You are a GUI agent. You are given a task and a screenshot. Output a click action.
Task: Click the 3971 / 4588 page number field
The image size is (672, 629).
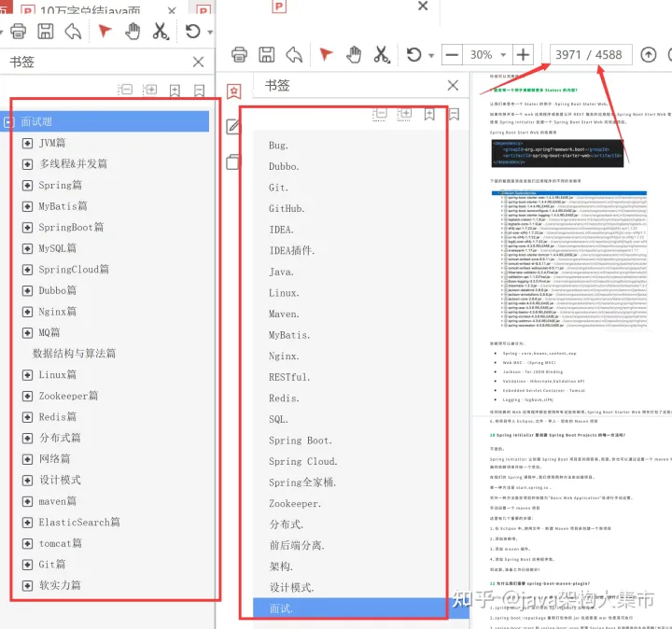coord(590,55)
